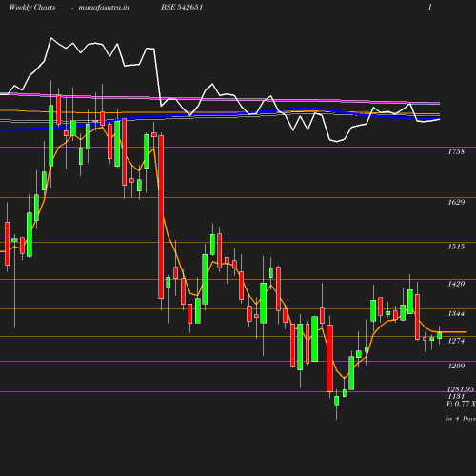Viewport: 476px width, 476px height.
Task: Click the 1344 price level label
Action: (x=456, y=313)
